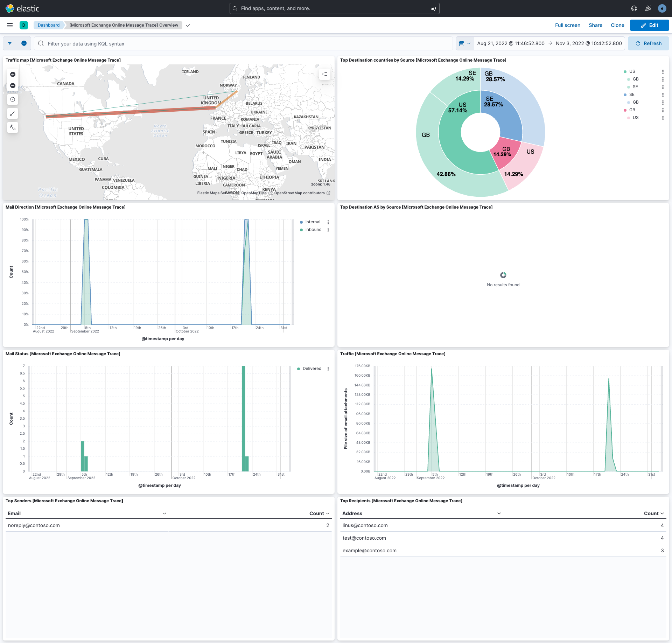Screen dimensions: 672x644
Task: Toggle the internal series in Mail Direction
Action: 313,222
